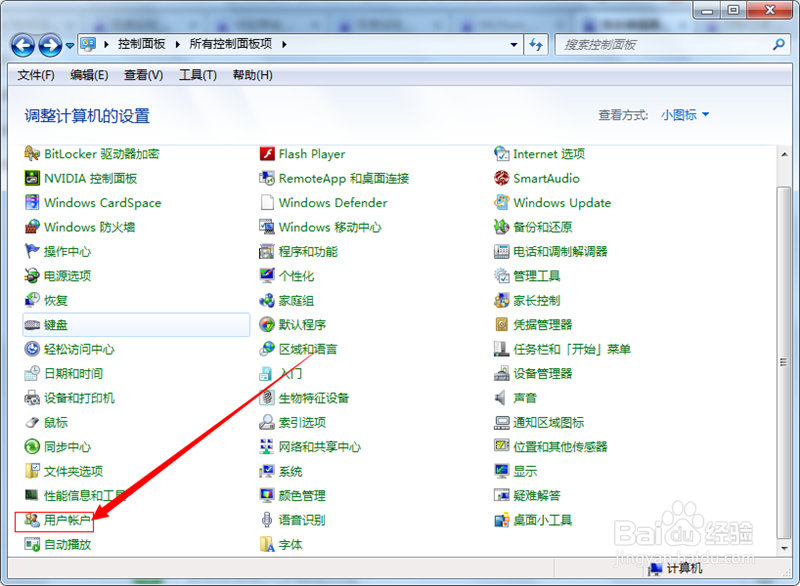This screenshot has height=586, width=800.
Task: Expand arrow before 控制面板 breadcrumb
Action: (x=106, y=45)
